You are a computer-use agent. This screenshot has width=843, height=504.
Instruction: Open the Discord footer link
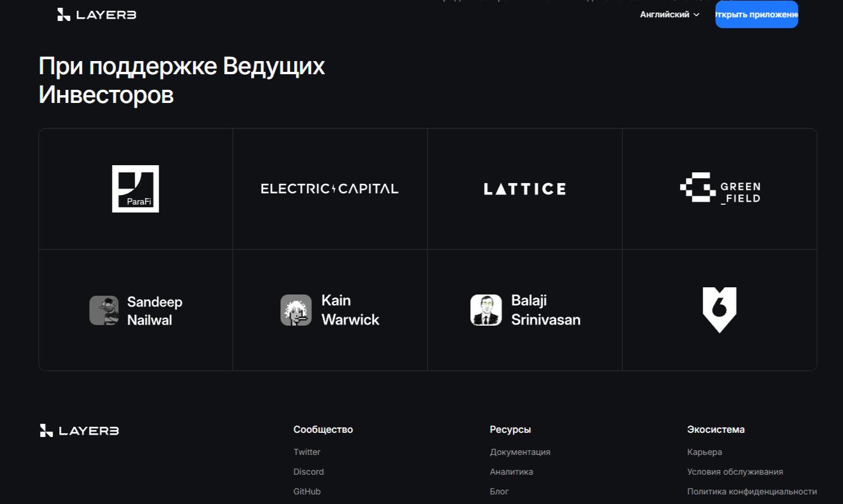point(309,472)
